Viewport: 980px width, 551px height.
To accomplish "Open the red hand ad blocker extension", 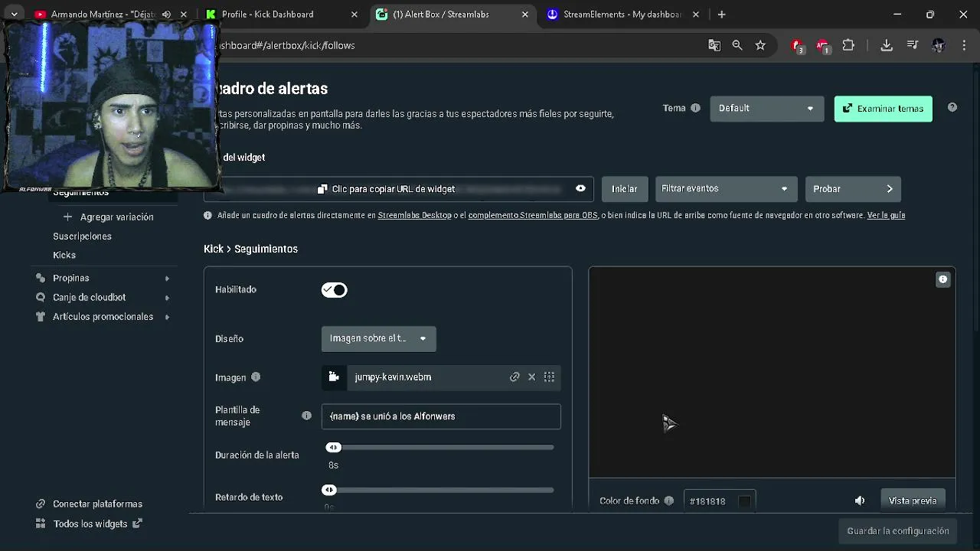I will pyautogui.click(x=798, y=46).
